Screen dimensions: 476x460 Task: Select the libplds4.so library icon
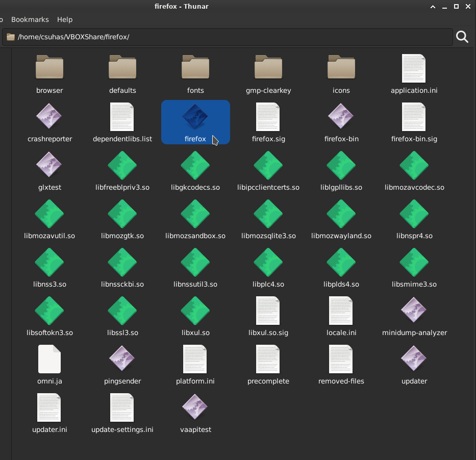pos(341,263)
